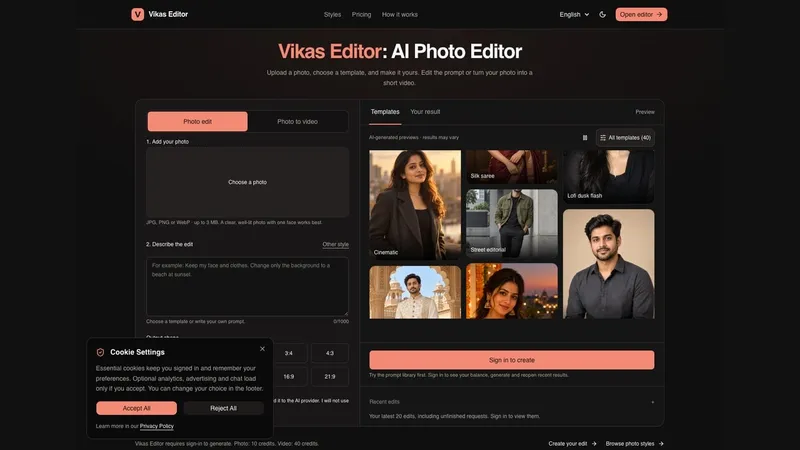
Task: Click the Other style link
Action: (335, 244)
